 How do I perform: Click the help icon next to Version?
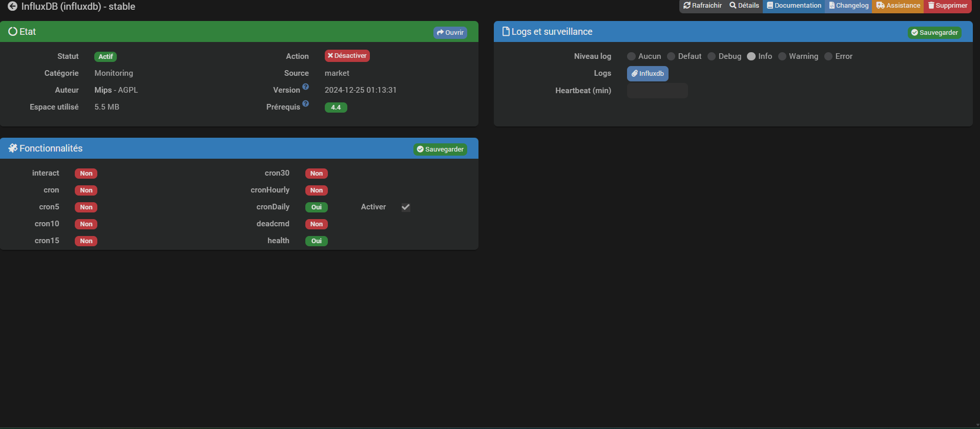click(305, 87)
